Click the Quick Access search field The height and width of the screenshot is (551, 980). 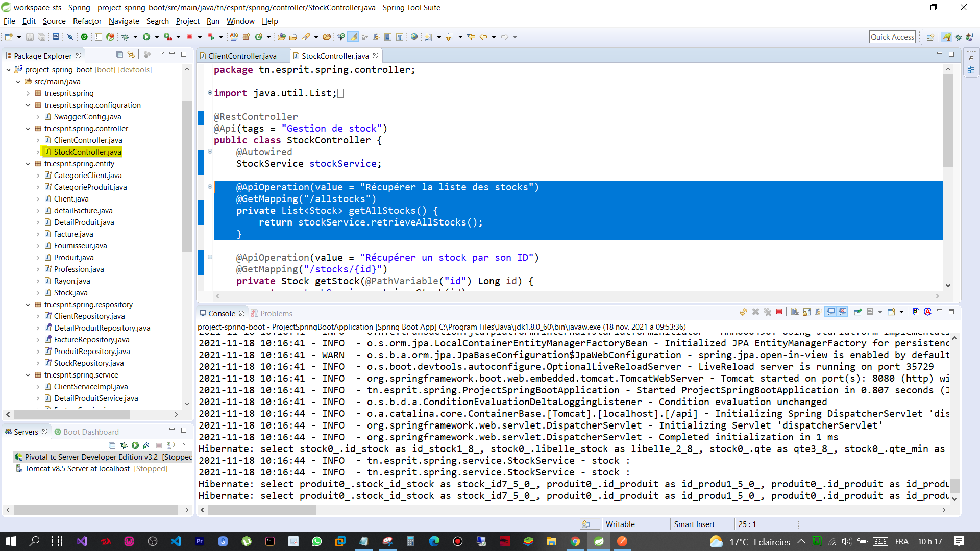(x=892, y=37)
